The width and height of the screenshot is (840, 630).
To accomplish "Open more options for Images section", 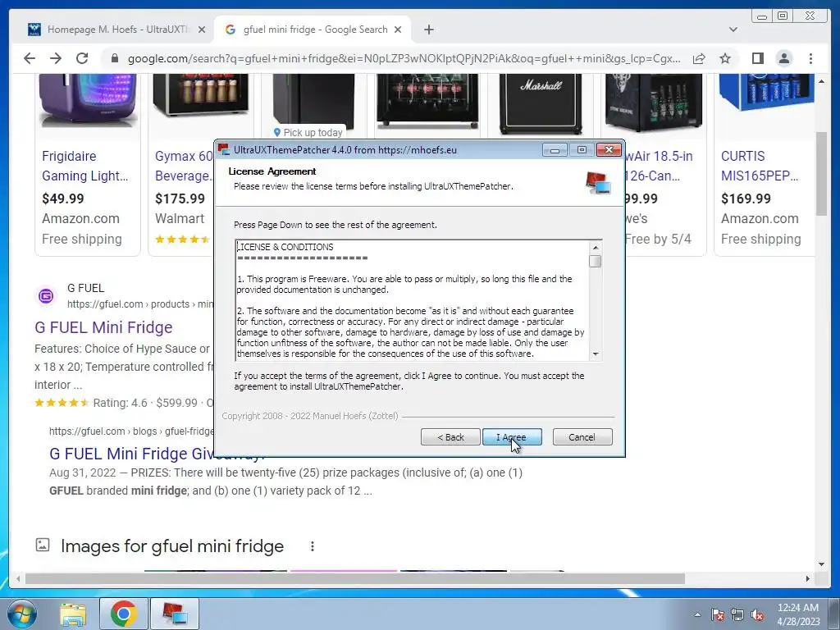I will pos(313,546).
